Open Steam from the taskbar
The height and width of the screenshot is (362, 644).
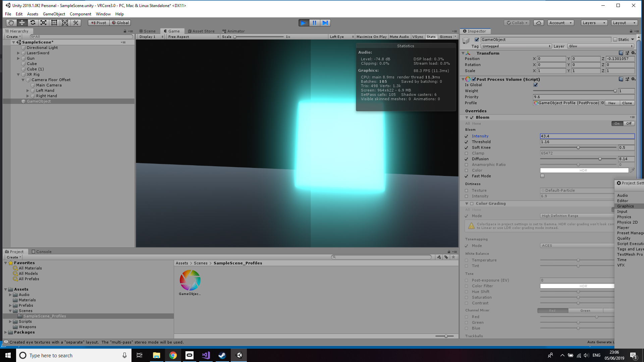click(222, 355)
